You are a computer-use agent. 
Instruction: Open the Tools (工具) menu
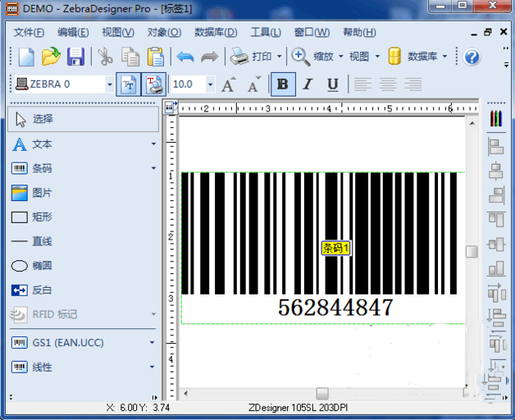click(266, 32)
